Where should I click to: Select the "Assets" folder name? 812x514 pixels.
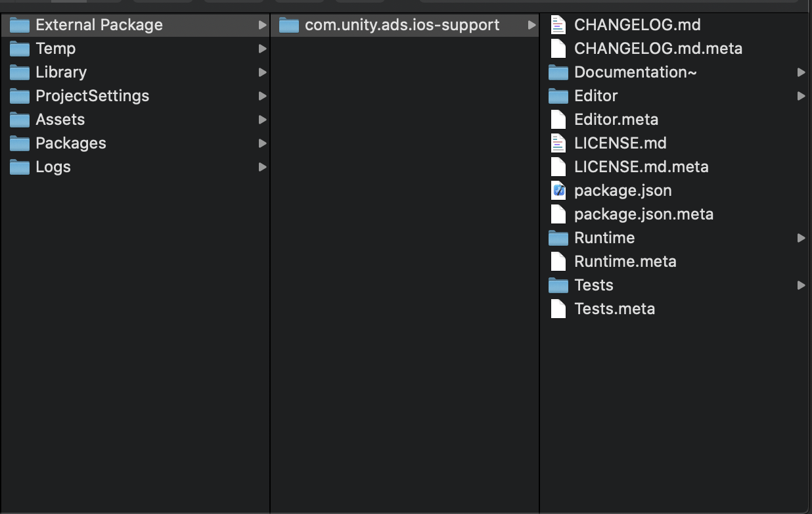[x=60, y=120]
